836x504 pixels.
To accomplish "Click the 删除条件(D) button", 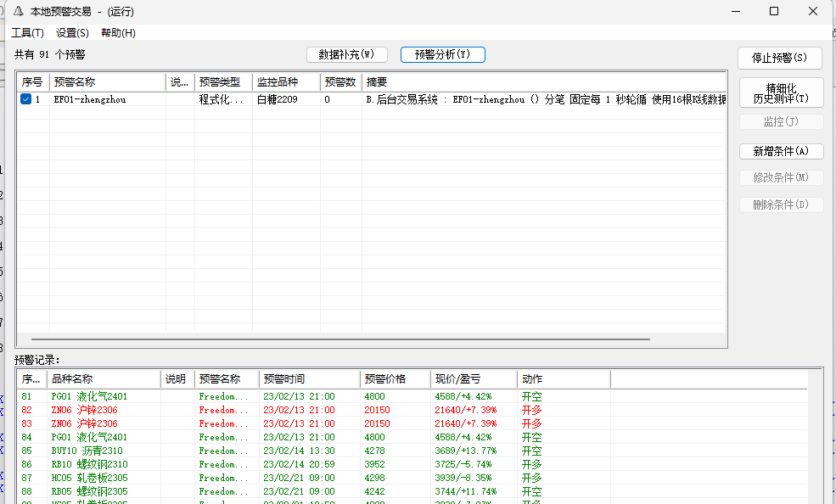I will pos(781,204).
